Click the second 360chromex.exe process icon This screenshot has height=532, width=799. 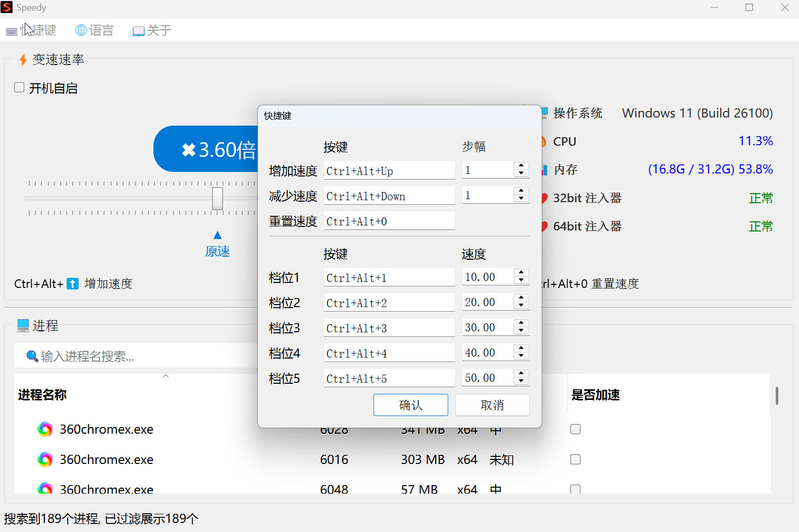pyautogui.click(x=45, y=459)
